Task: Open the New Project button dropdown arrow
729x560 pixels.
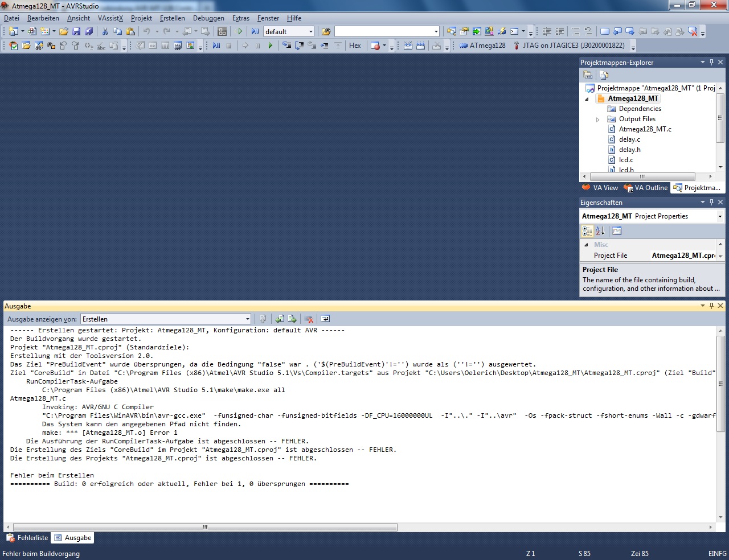Action: pyautogui.click(x=23, y=31)
